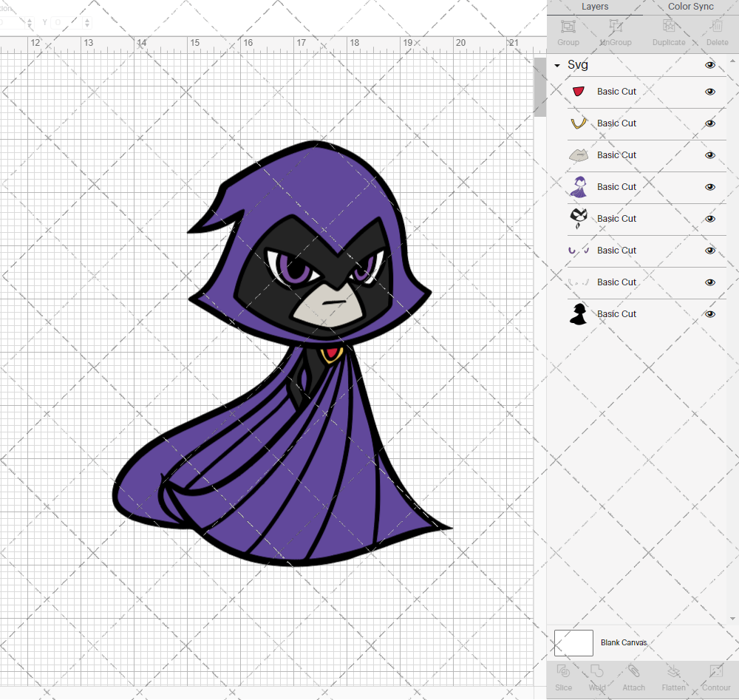739x700 pixels.
Task: Select the purple eye irises layer thumbnail
Action: [x=579, y=251]
